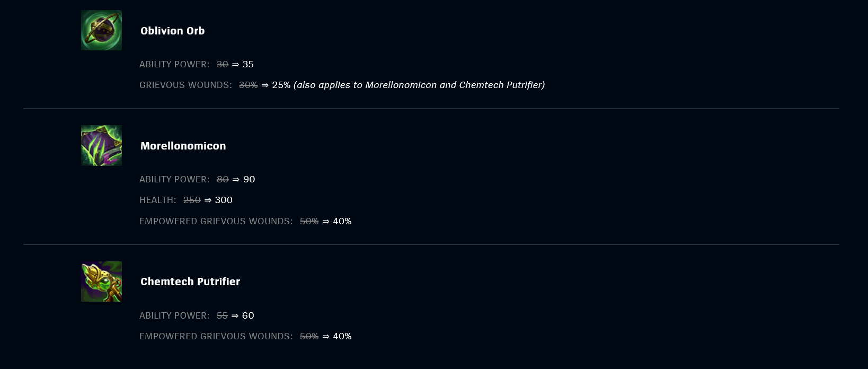Click Morellonomicon's Health label
868x369 pixels.
[158, 200]
